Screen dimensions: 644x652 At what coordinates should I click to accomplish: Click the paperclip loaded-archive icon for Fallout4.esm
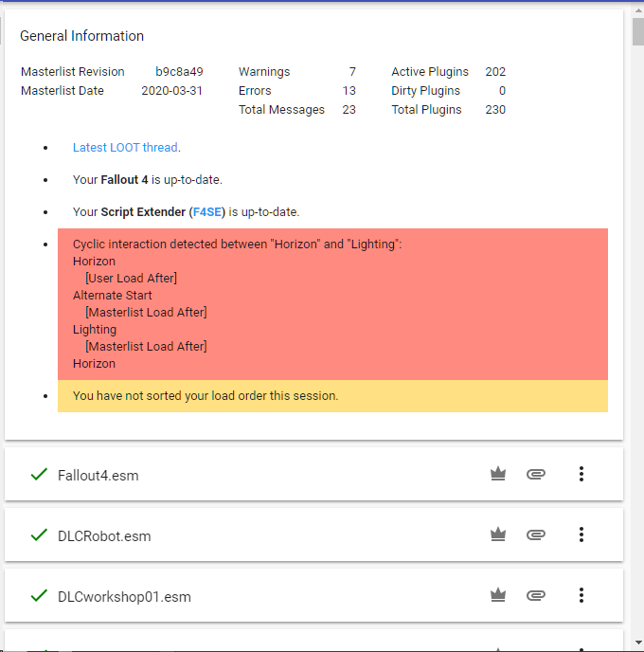535,474
